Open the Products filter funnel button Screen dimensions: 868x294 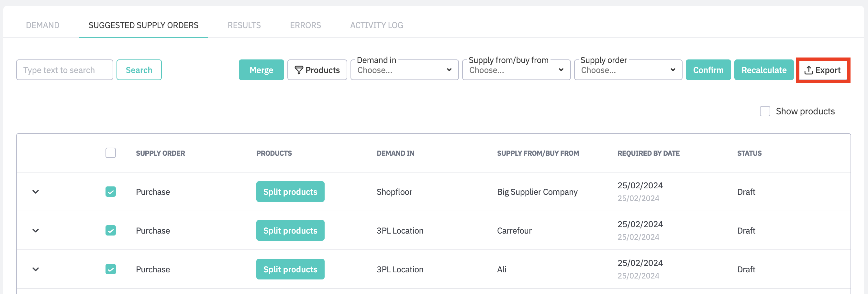[x=317, y=70]
